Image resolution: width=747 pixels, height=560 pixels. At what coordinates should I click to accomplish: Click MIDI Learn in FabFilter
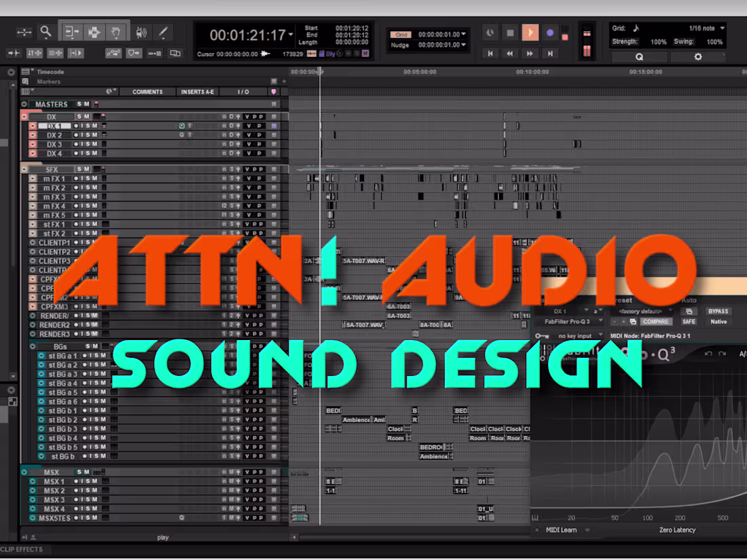point(561,530)
